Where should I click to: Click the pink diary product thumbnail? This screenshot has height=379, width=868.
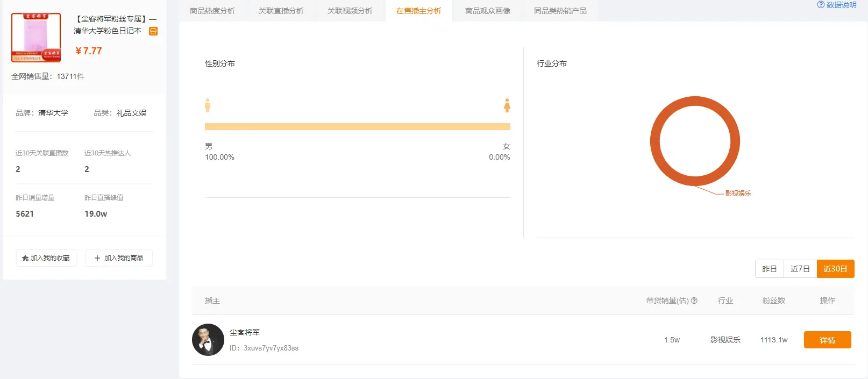click(36, 38)
